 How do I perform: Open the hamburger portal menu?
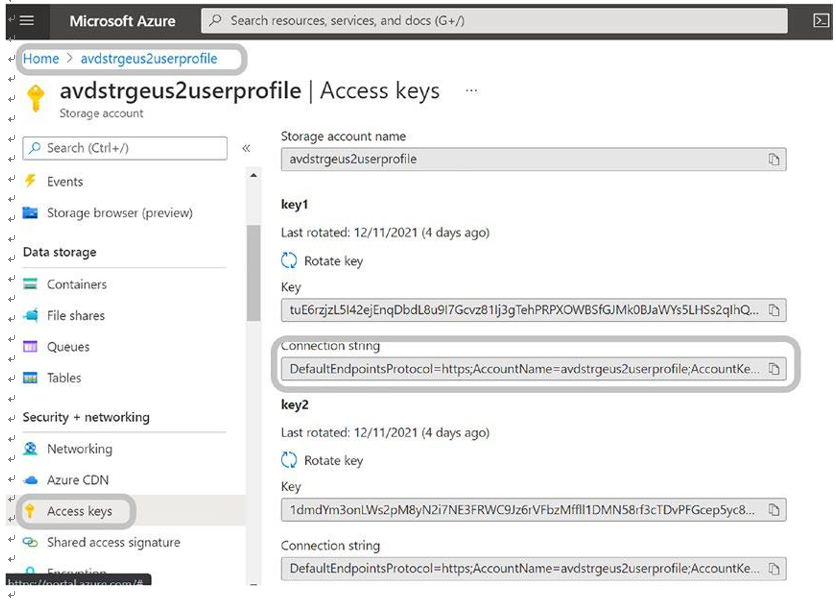27,21
